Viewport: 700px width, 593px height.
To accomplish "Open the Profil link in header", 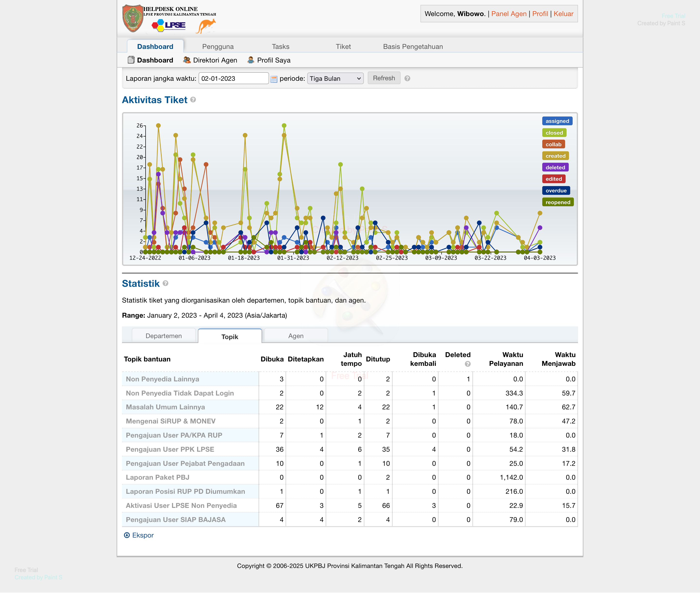I will click(540, 14).
